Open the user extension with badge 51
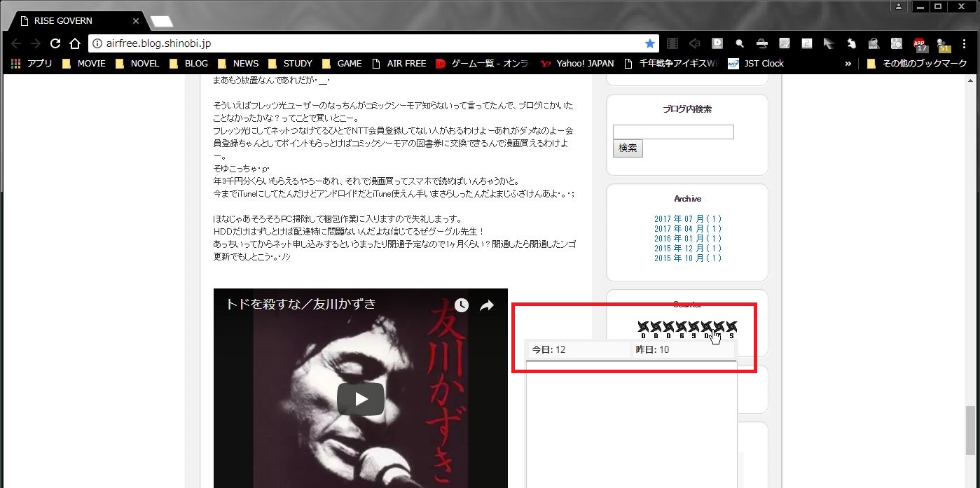The width and height of the screenshot is (980, 488). click(943, 45)
